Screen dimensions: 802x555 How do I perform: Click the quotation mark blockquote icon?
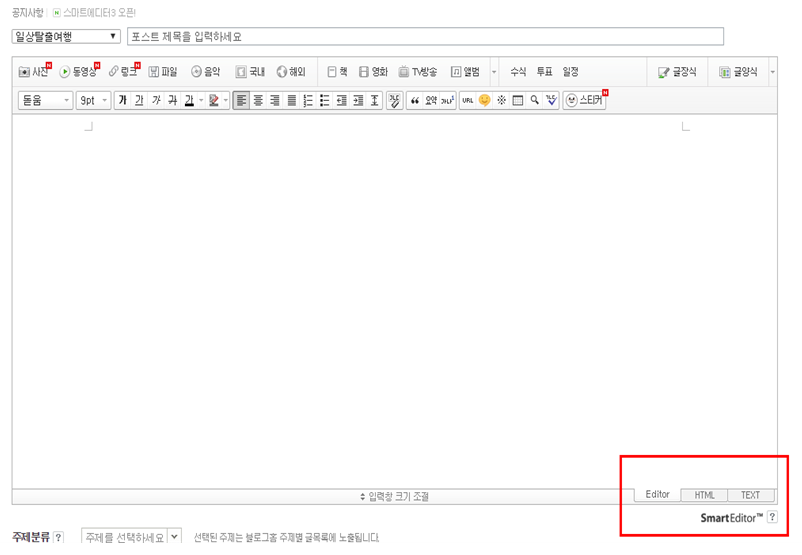(x=415, y=101)
